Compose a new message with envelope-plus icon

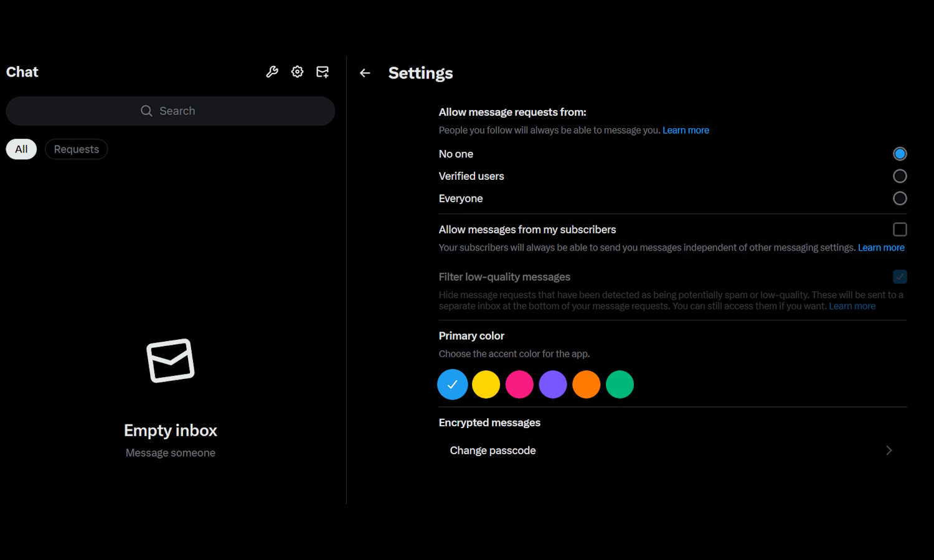click(323, 72)
